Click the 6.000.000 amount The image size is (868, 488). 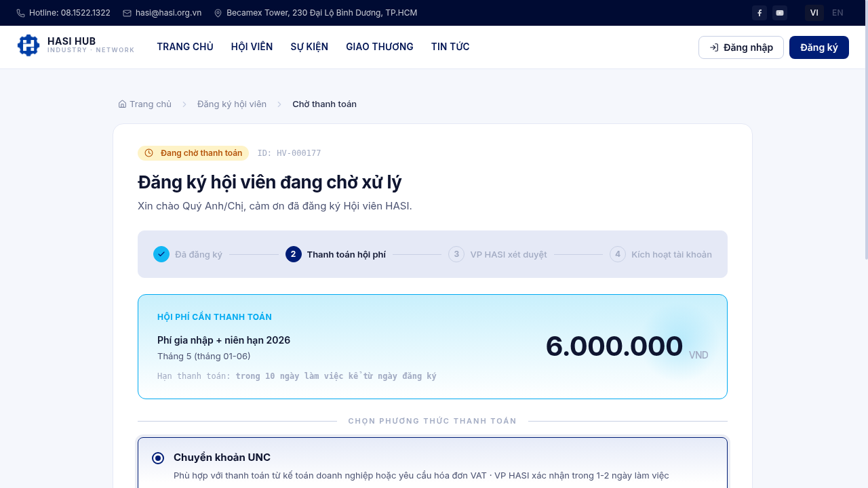click(x=614, y=346)
